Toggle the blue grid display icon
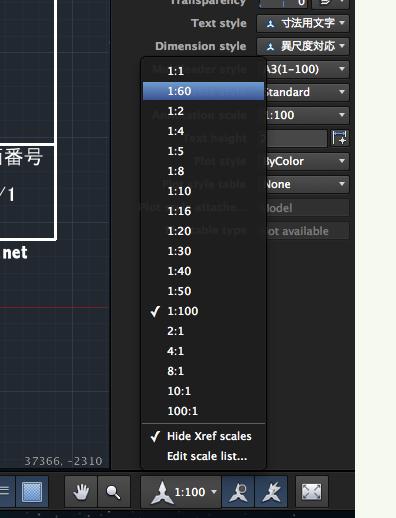Screen dimensions: 396x518 pyautogui.click(x=32, y=492)
